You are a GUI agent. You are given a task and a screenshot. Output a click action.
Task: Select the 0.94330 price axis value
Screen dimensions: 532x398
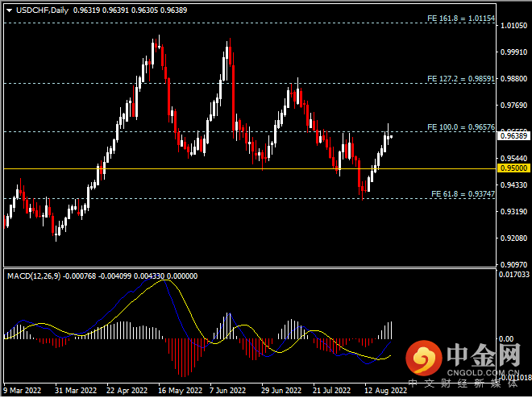514,185
